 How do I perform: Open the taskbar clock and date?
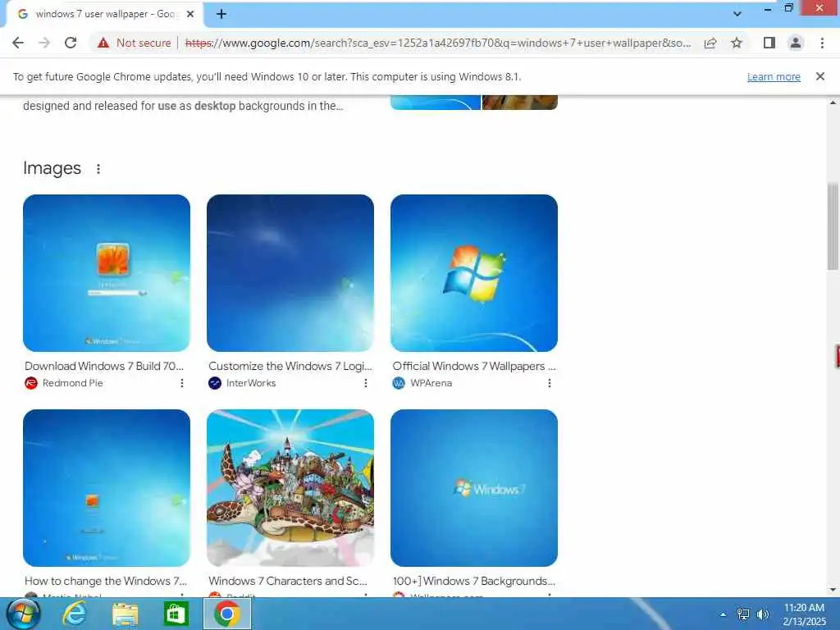point(804,614)
